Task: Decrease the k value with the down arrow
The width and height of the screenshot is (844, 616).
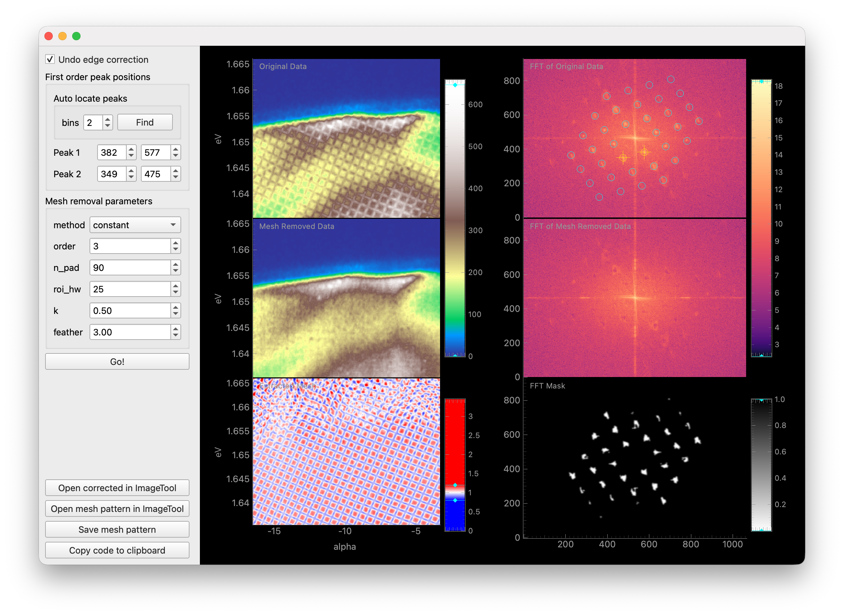Action: (x=176, y=314)
